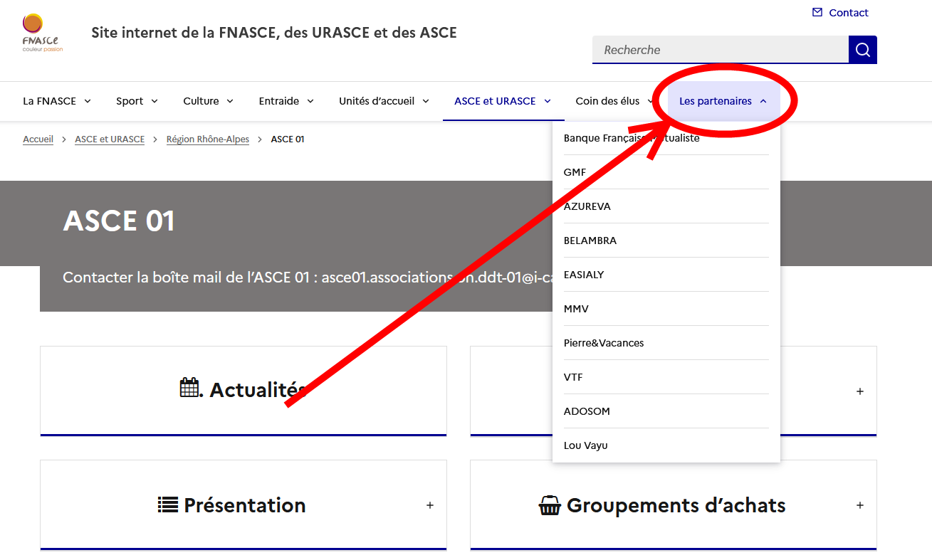Open the Contact link with envelope icon
Image resolution: width=932 pixels, height=560 pixels.
[840, 13]
